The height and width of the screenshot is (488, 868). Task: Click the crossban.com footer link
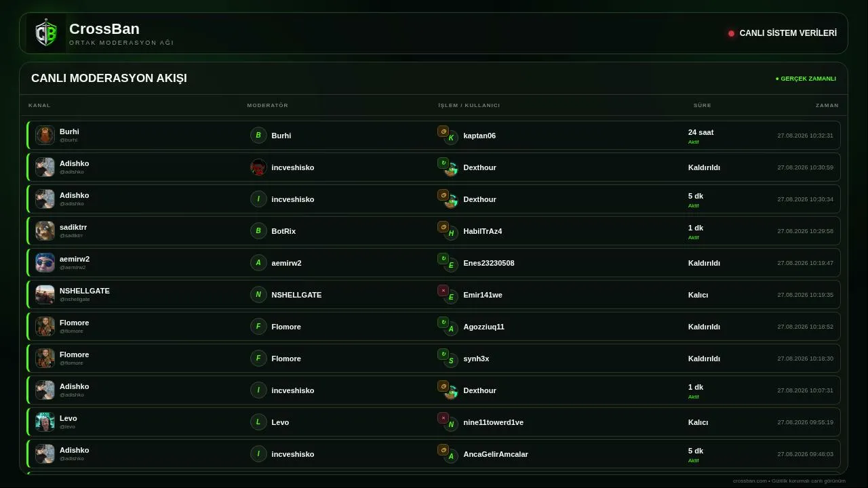(749, 481)
